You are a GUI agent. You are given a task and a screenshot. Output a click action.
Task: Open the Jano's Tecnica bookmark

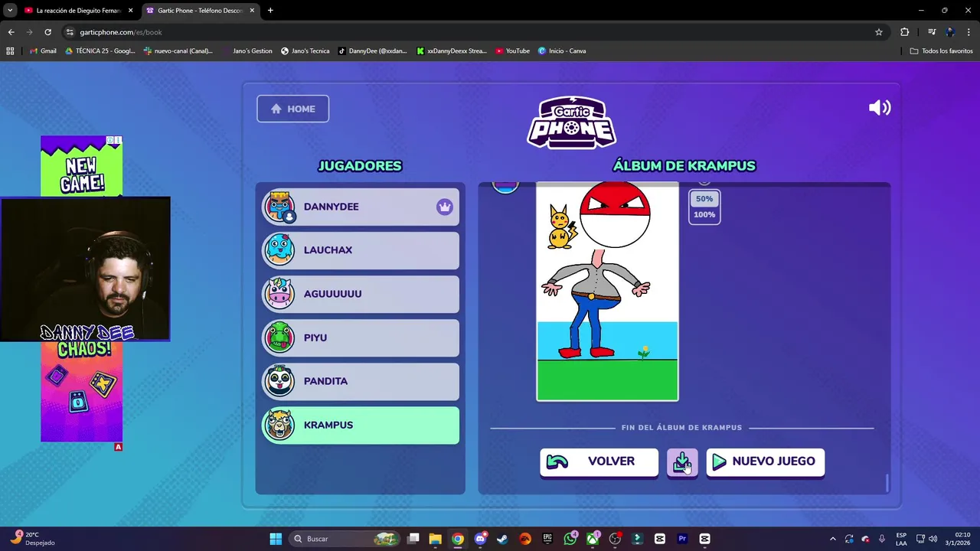coord(305,51)
